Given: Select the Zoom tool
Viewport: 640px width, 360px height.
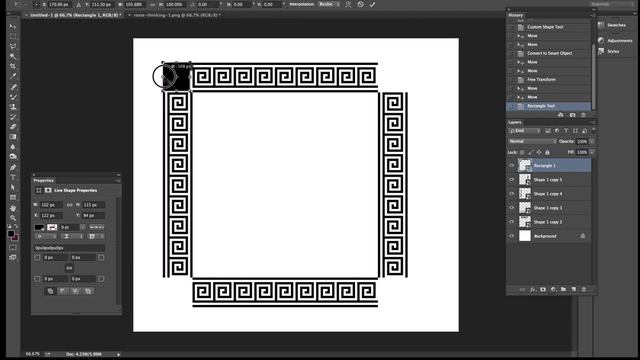Looking at the screenshot, I should coord(13,218).
